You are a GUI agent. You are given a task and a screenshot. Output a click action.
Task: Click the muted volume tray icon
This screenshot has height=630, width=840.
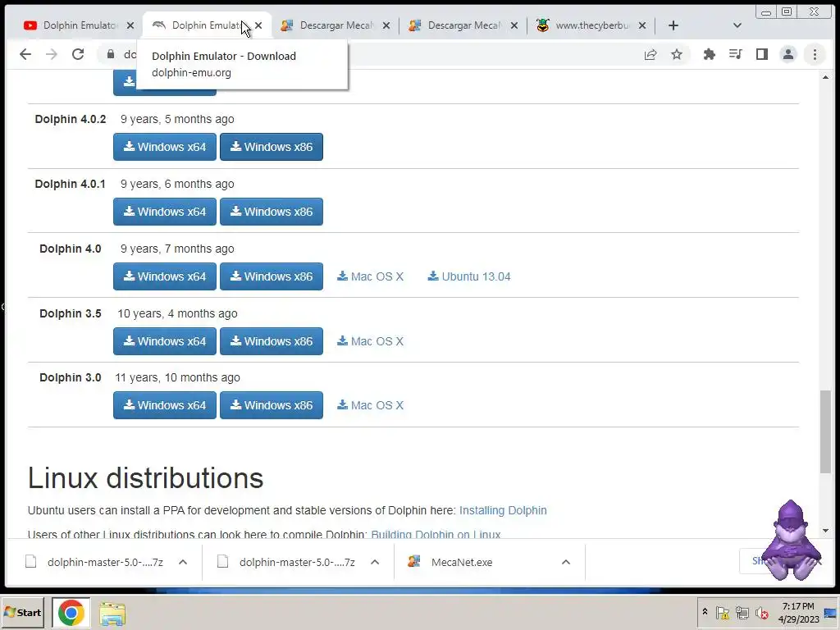[761, 613]
